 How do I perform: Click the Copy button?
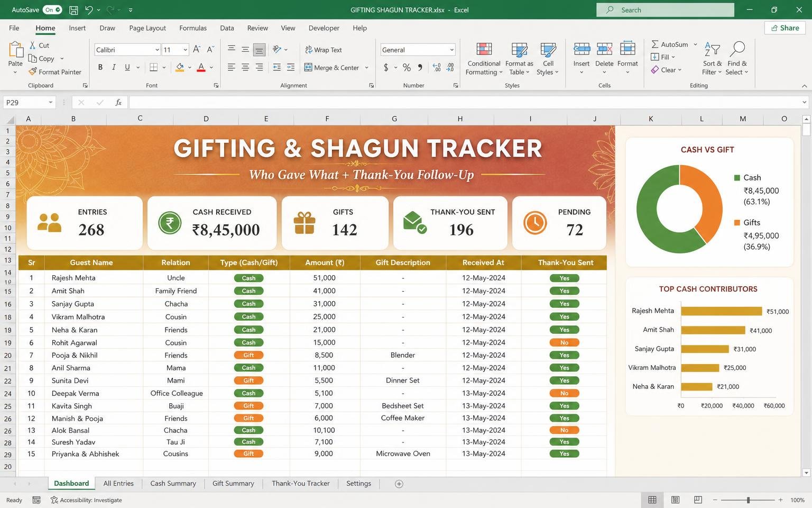42,58
